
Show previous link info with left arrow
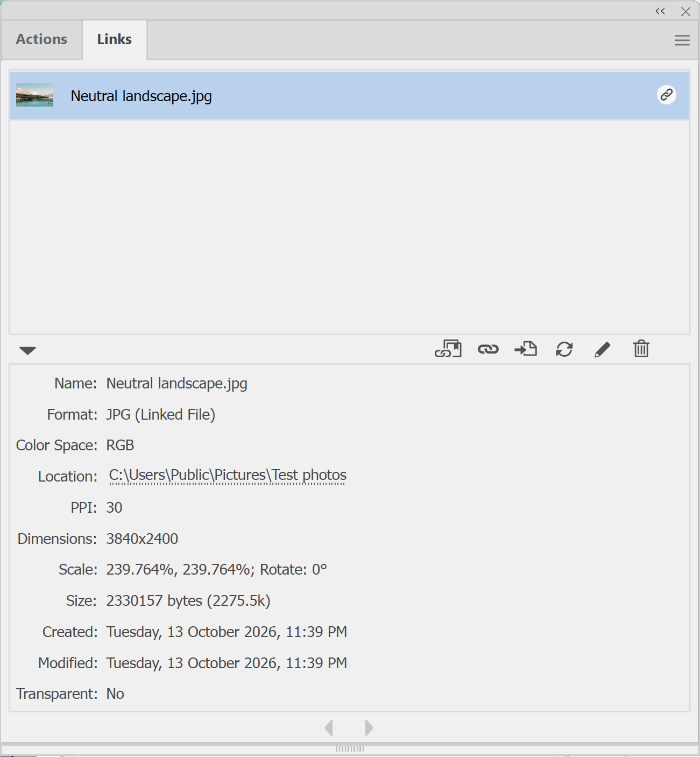tap(329, 728)
